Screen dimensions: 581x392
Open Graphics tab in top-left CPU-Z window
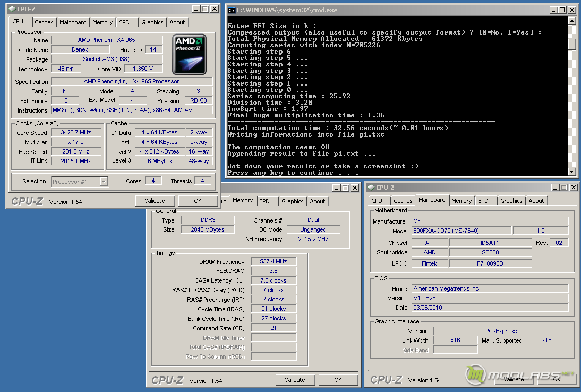152,22
